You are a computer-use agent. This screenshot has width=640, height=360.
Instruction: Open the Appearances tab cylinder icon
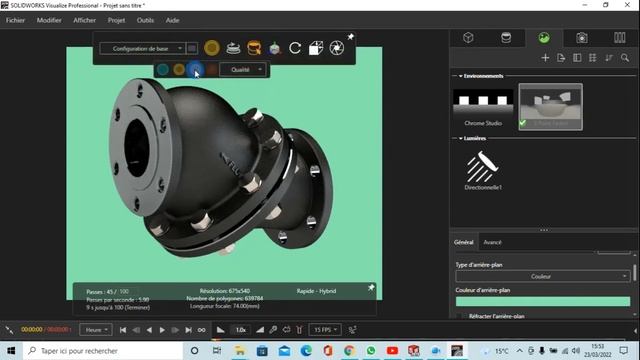pos(506,38)
